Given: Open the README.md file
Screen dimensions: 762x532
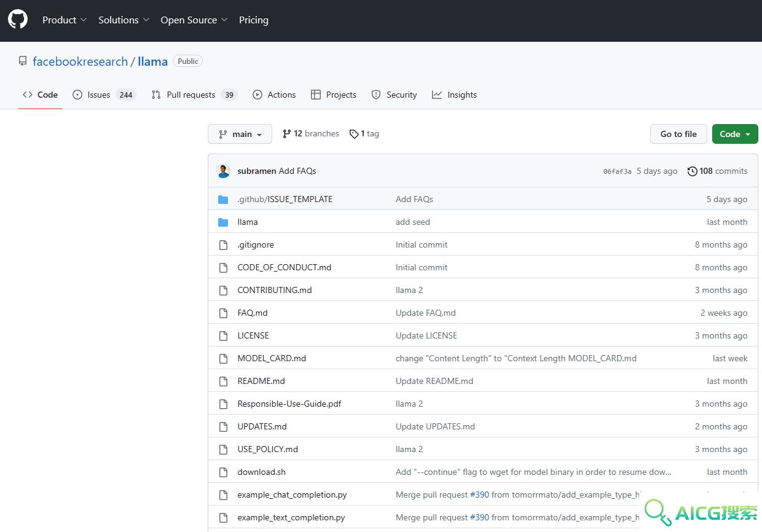Looking at the screenshot, I should pyautogui.click(x=261, y=381).
